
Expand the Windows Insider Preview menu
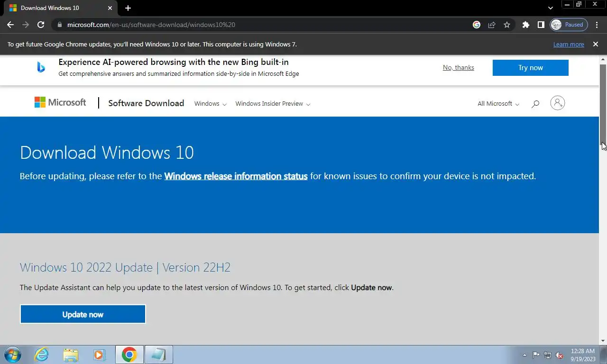pos(273,103)
